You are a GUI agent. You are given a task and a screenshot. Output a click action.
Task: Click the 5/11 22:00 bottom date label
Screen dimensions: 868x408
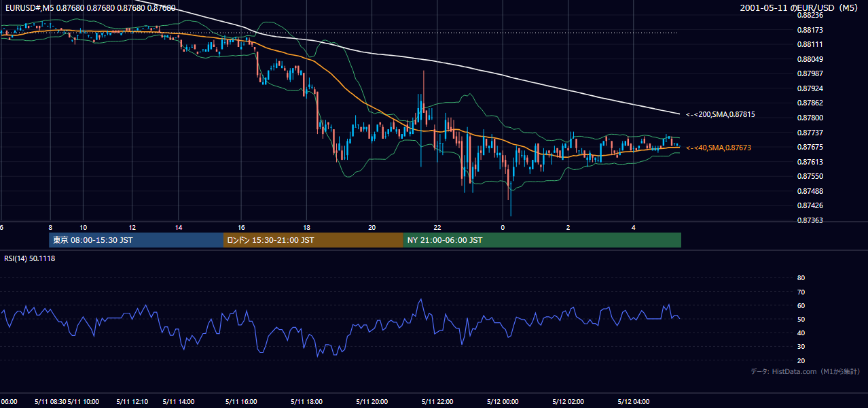(437, 402)
